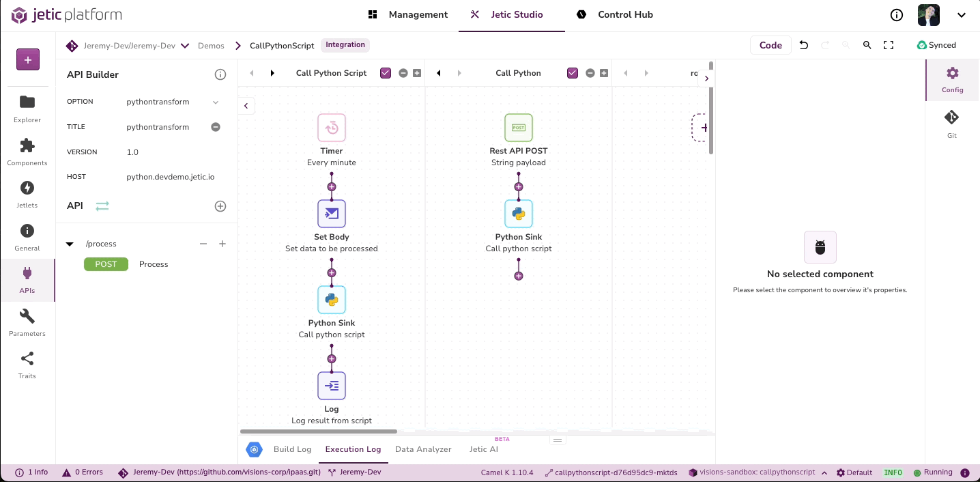Toggle the Call Python Script route checkbox

click(386, 73)
